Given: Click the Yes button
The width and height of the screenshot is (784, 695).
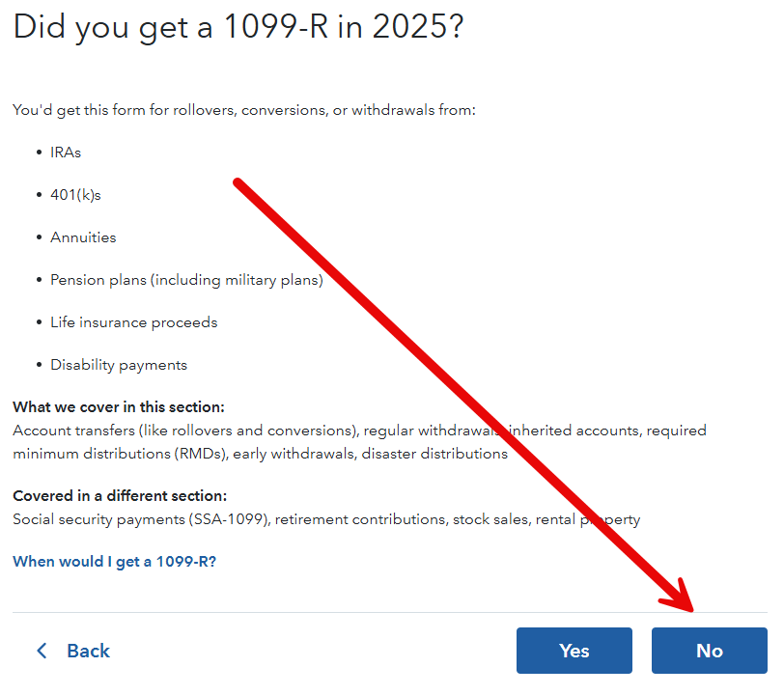Looking at the screenshot, I should [x=574, y=651].
